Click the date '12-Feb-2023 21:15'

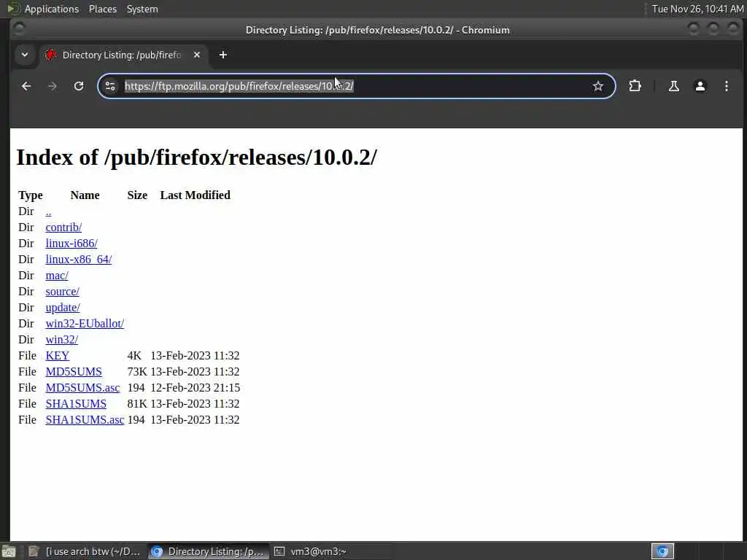(196, 388)
